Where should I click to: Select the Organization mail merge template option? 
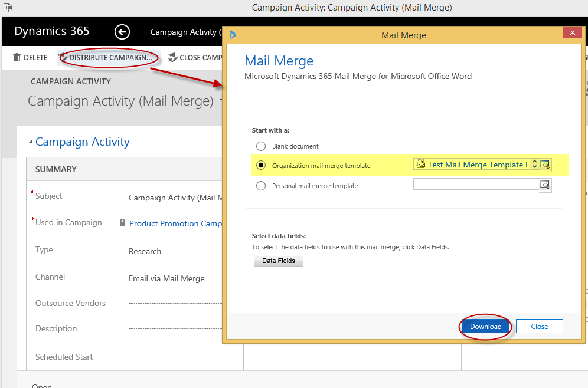[260, 165]
